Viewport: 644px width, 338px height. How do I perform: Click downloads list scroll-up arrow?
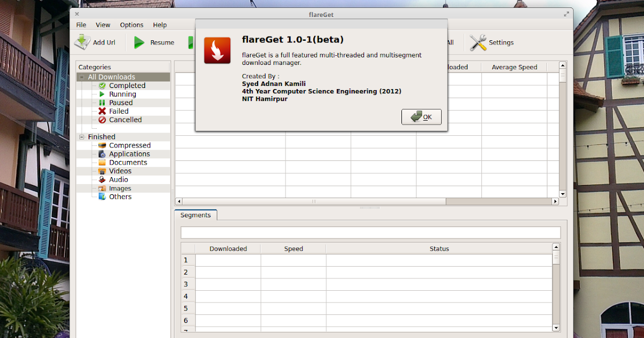pos(563,65)
